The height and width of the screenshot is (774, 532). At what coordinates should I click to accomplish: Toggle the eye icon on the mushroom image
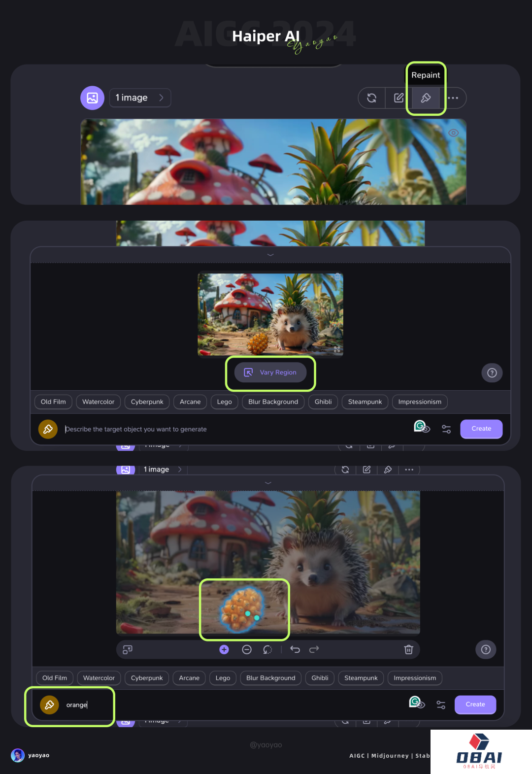pyautogui.click(x=454, y=133)
